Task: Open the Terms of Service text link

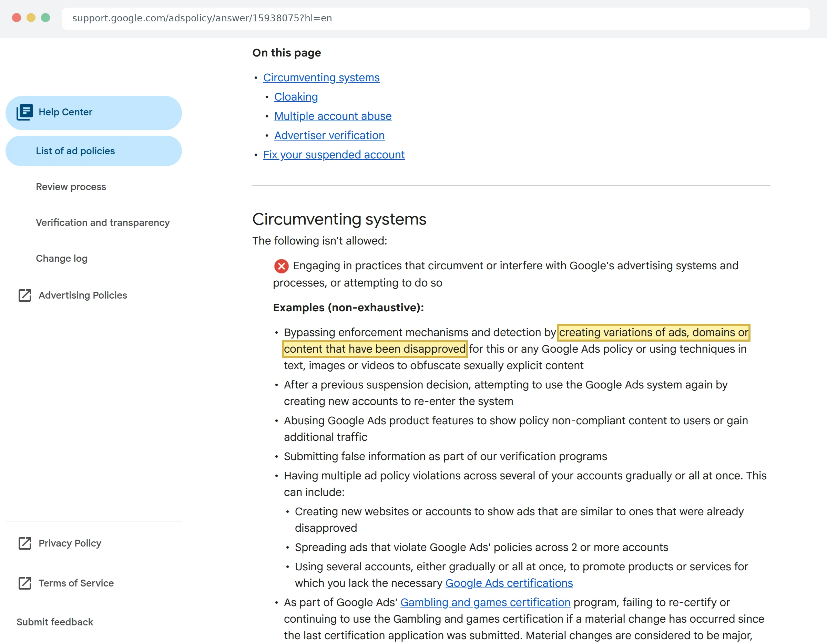Action: [76, 583]
